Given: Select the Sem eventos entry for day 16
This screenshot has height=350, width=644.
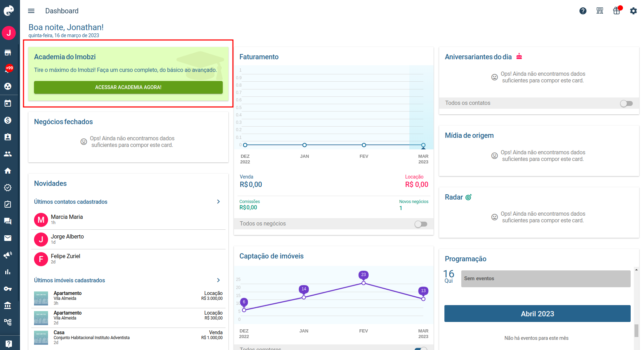Looking at the screenshot, I should 546,278.
